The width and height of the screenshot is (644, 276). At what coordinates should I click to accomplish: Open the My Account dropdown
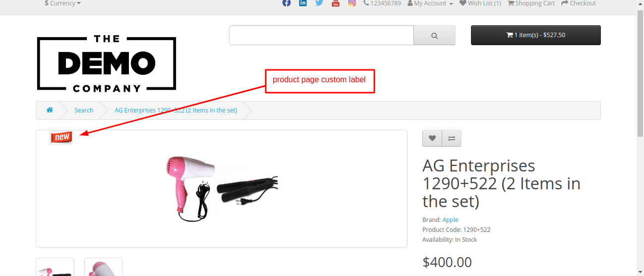(430, 3)
